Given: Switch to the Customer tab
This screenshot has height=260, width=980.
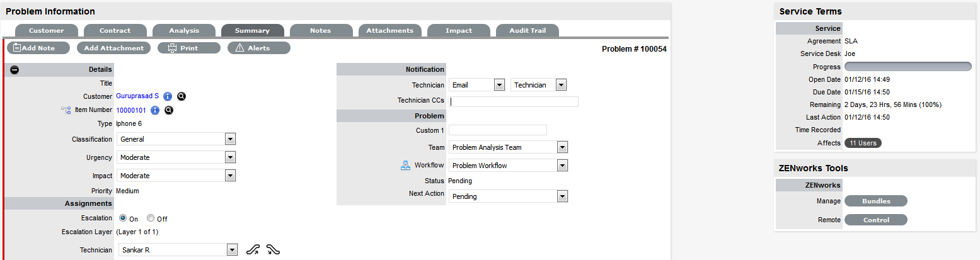Looking at the screenshot, I should click(x=46, y=30).
